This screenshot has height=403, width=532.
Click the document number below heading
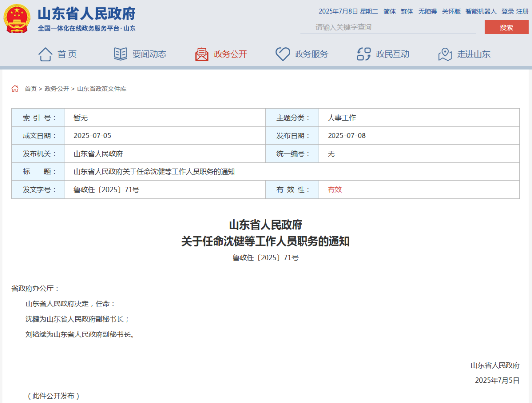266,258
